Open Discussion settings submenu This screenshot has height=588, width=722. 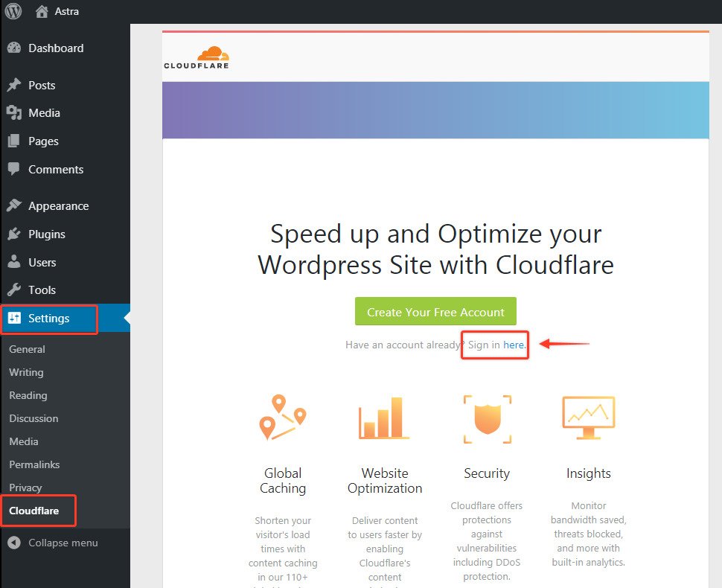[x=33, y=418]
